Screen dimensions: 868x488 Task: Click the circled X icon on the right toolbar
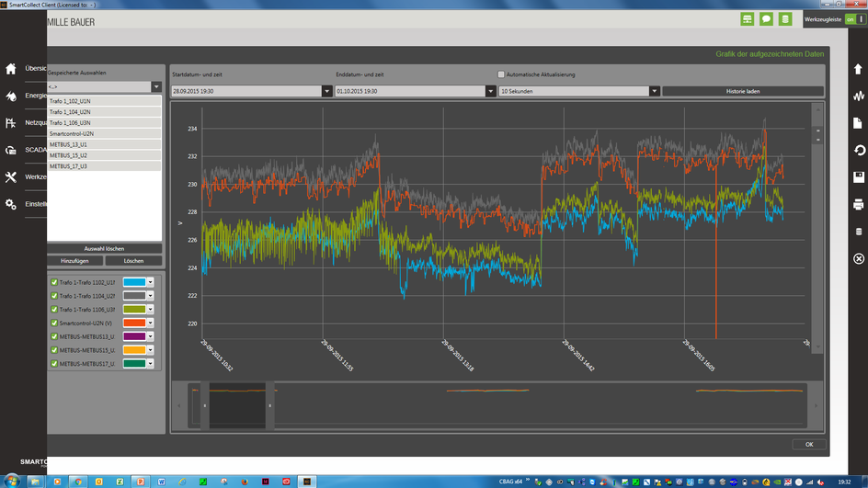[x=858, y=258]
